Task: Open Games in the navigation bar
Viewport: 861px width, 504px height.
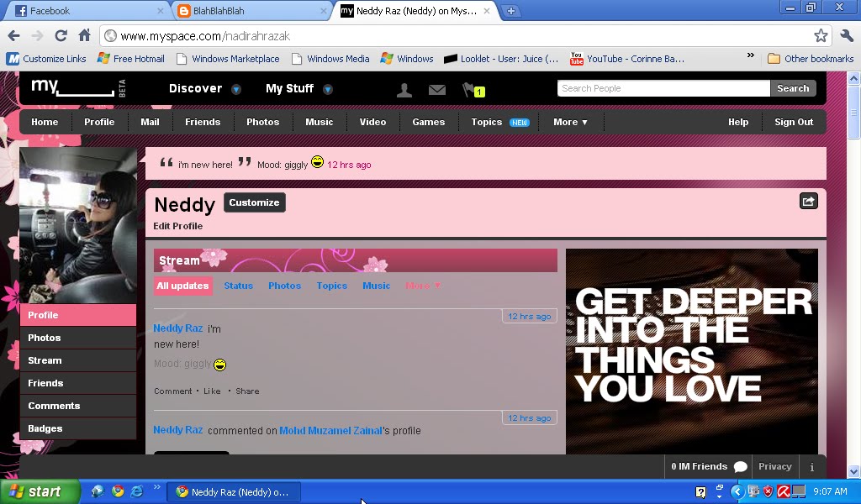Action: 428,122
